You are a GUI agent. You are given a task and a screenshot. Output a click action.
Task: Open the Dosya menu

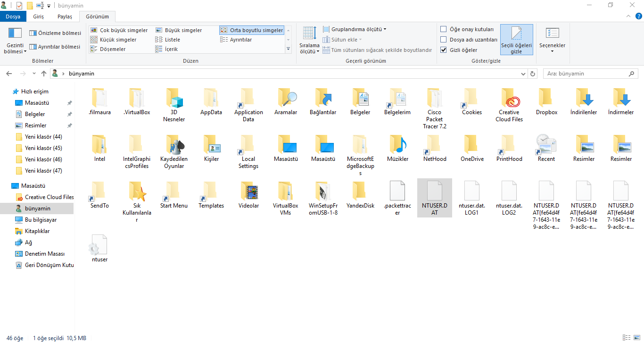pos(13,16)
